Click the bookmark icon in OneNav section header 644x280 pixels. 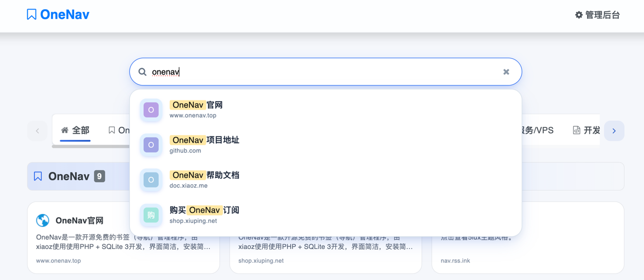tap(38, 176)
